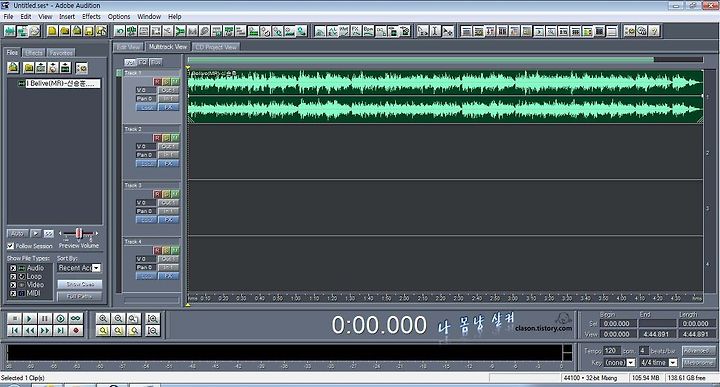Click Save Session icon in toolbar
The image size is (720, 387).
pos(89,31)
